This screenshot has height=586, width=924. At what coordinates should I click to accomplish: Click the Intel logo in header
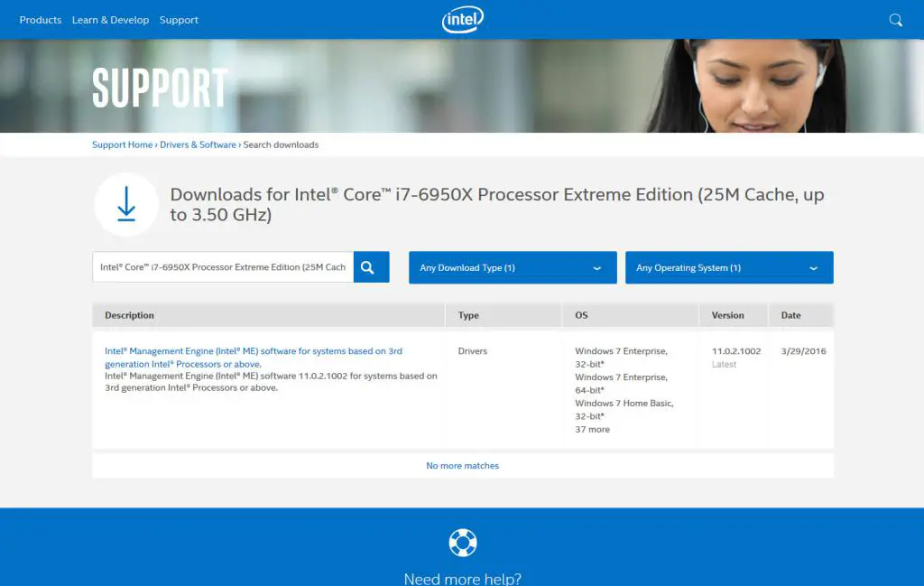point(462,20)
